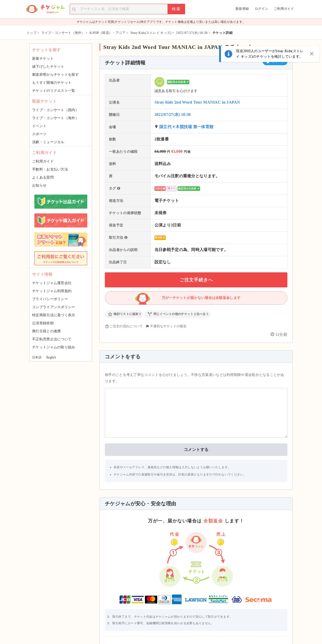322x644 pixels.
Task: Open 新規登録 in header
Action: pos(242,9)
